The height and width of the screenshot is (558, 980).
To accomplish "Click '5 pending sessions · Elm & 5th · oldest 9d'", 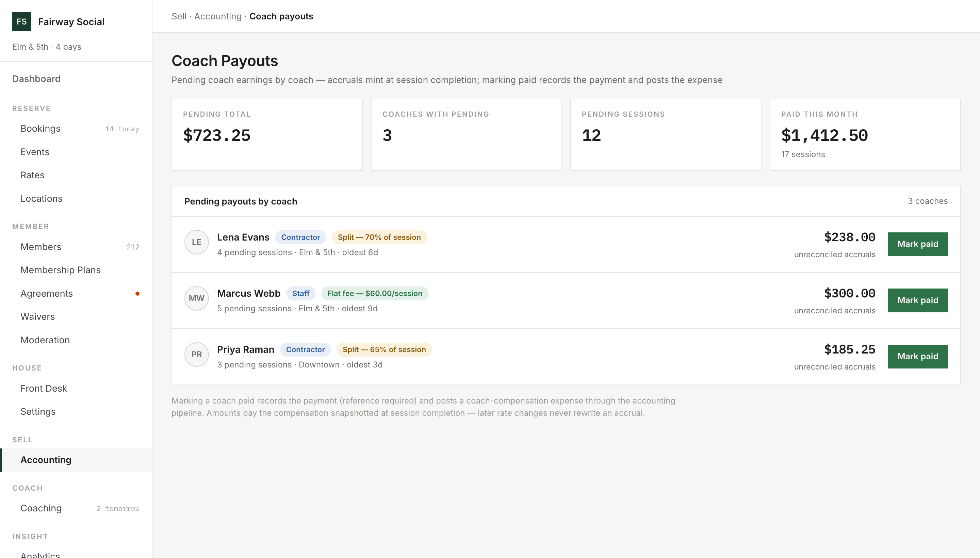I will click(x=297, y=309).
